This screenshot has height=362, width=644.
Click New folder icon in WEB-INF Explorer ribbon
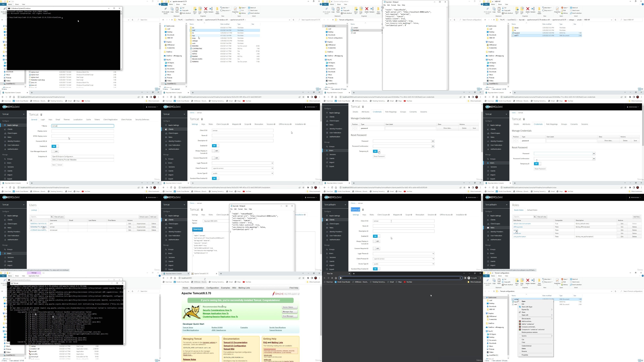point(540,9)
